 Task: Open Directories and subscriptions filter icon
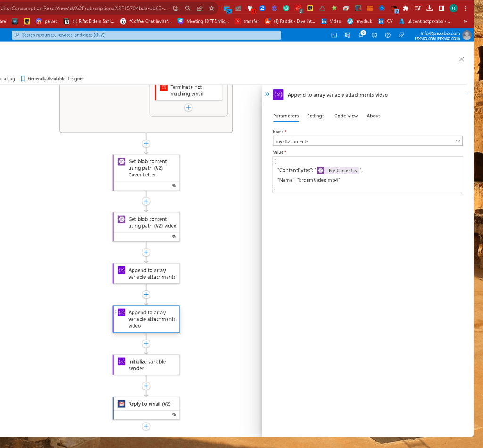(x=348, y=35)
